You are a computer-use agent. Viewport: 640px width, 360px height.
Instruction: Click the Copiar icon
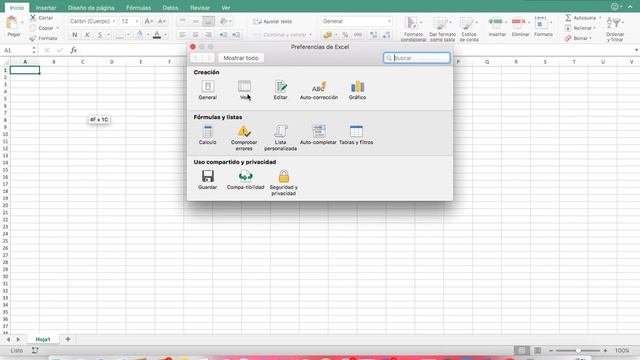pos(33,28)
